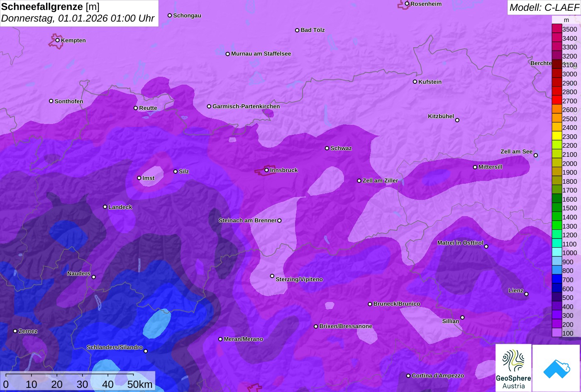This screenshot has height=392, width=581.
Task: Click the 50km scale bar label
Action: (x=140, y=384)
